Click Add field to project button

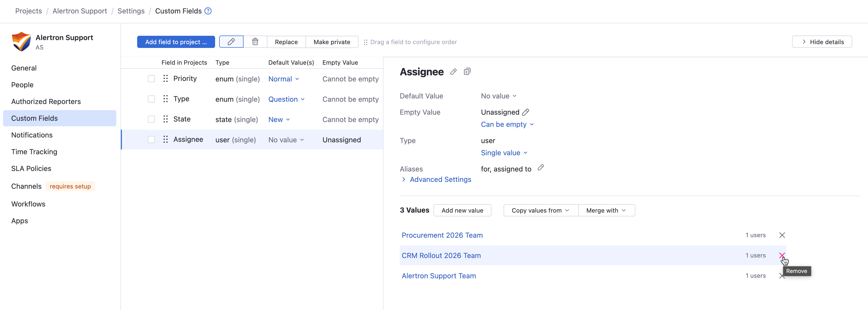[x=176, y=42]
